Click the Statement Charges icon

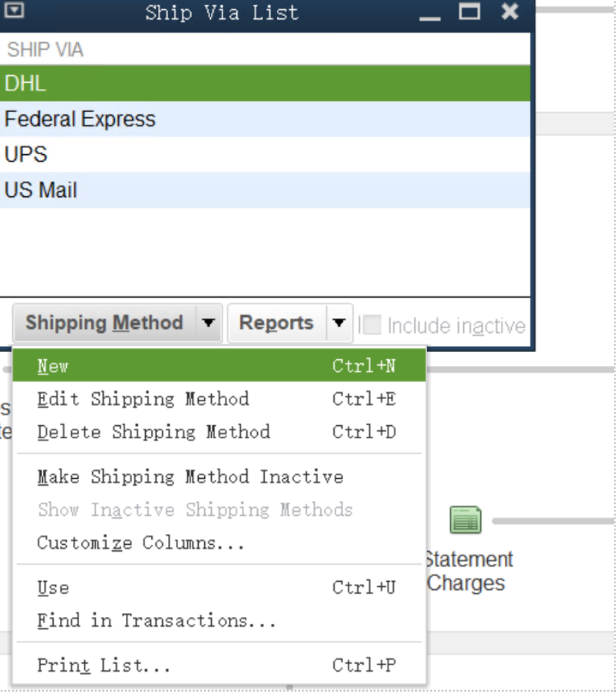465,519
